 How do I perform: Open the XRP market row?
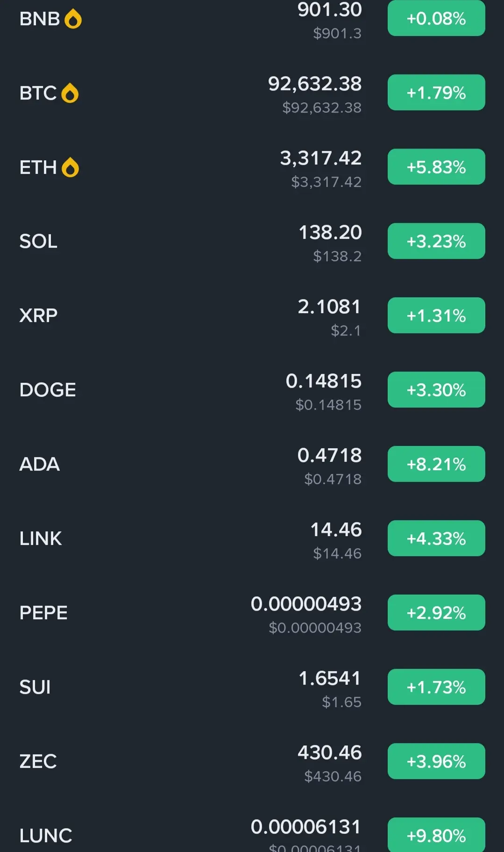(252, 315)
